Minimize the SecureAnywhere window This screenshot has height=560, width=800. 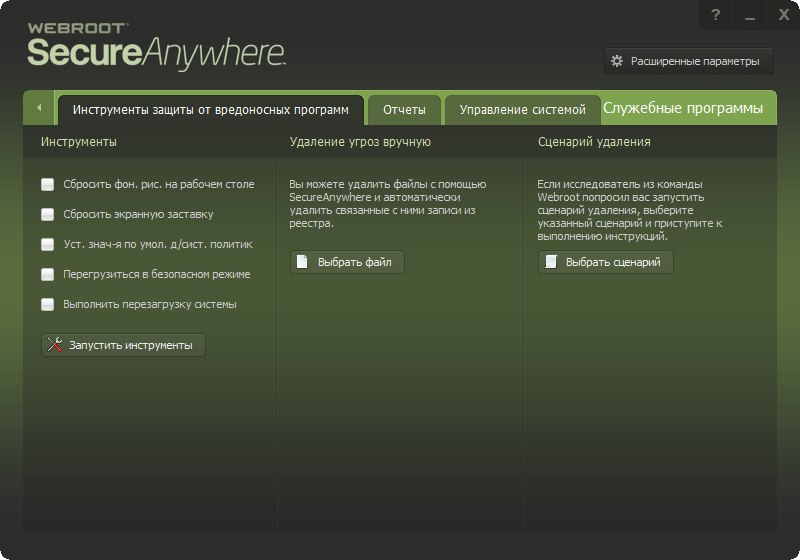click(x=749, y=15)
